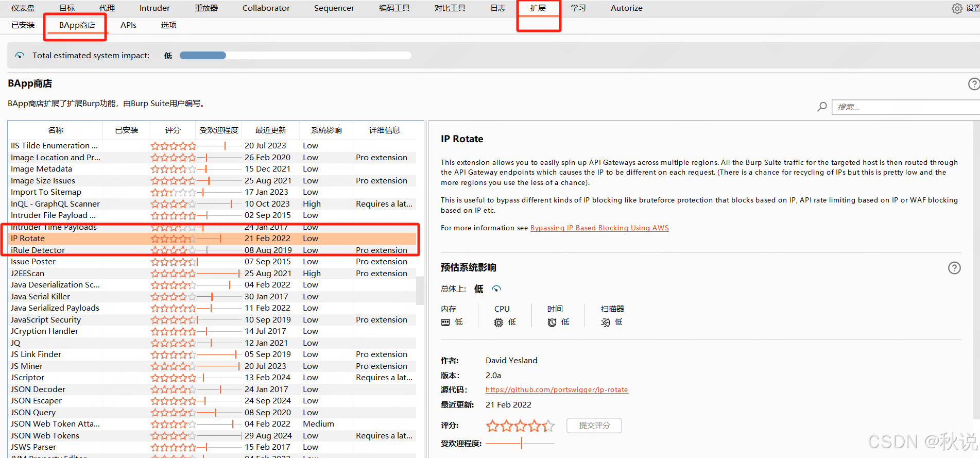Open the 日志 tab
The image size is (980, 458).
coord(498,8)
